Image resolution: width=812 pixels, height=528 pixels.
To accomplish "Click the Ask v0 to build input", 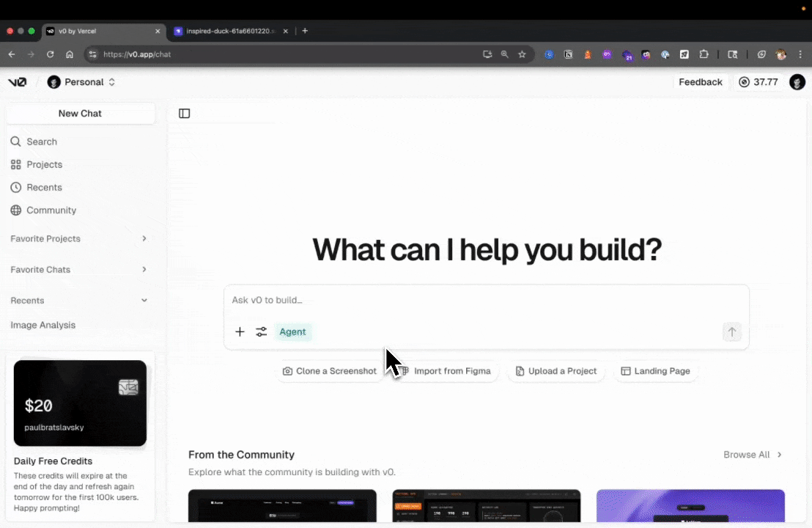I will (486, 300).
